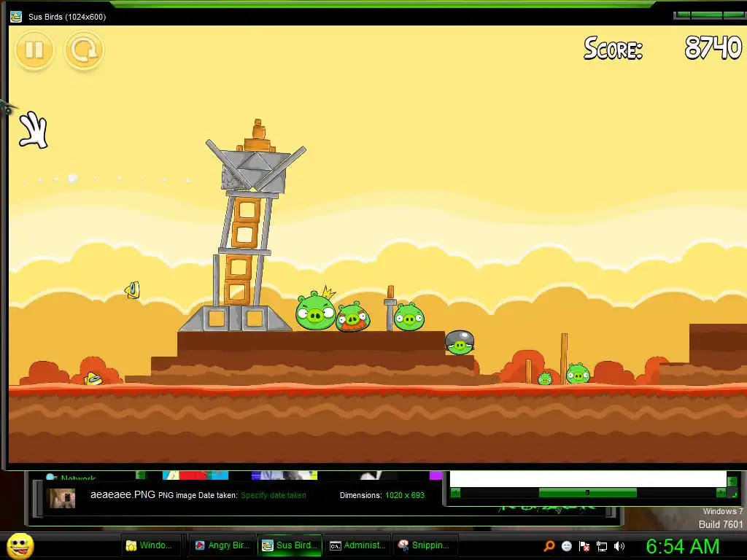
Task: Click the magnifier search tray icon
Action: point(549,546)
